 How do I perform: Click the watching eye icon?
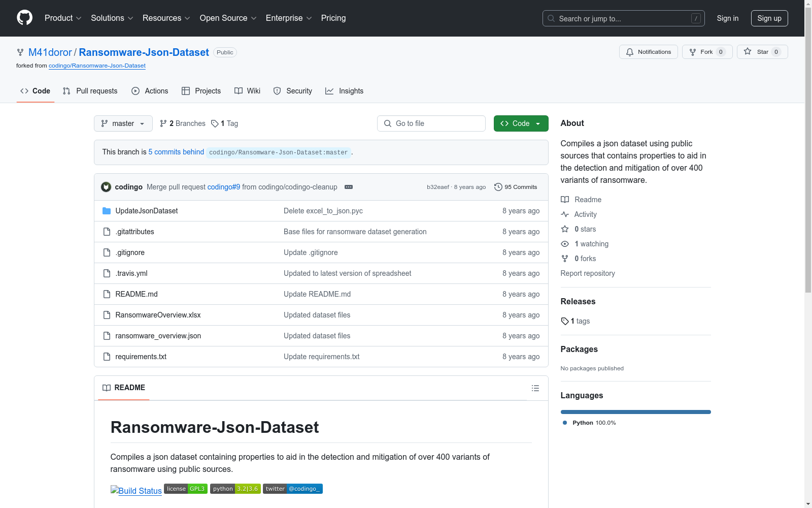[x=565, y=244]
